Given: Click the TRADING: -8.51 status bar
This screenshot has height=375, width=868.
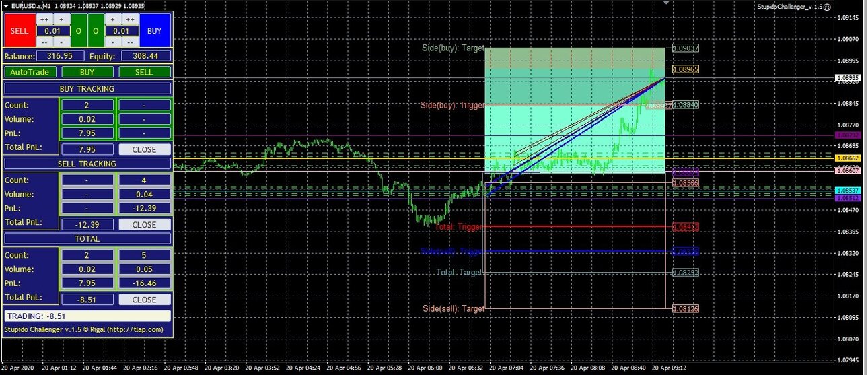Looking at the screenshot, I should click(87, 316).
